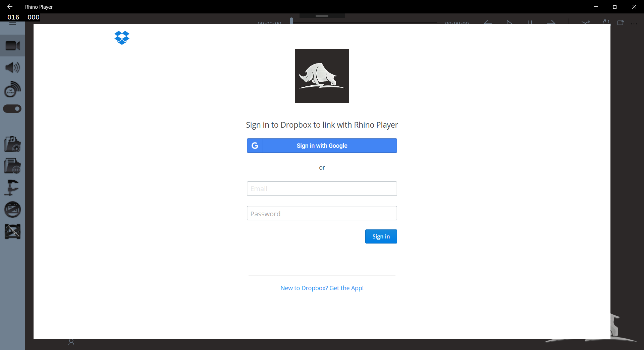
Task: Open the audio speaker section
Action: click(13, 68)
